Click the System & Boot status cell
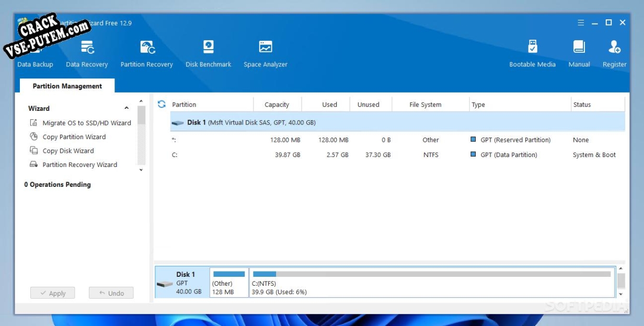 click(594, 155)
